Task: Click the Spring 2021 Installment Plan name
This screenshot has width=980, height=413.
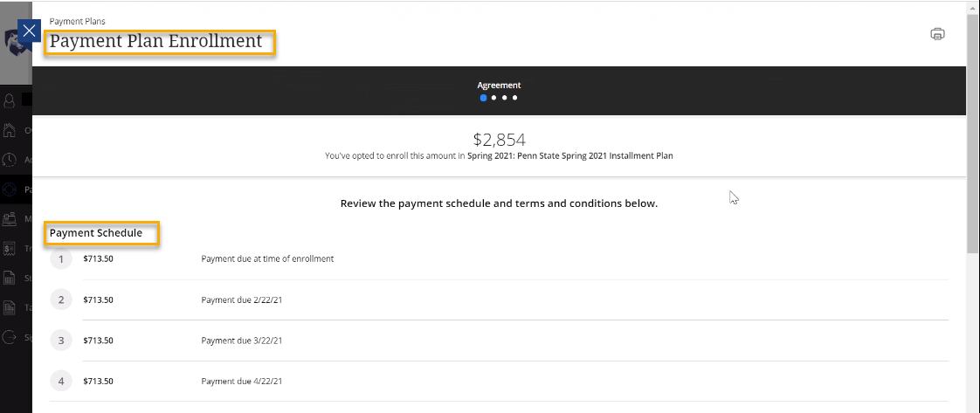Action: 570,156
